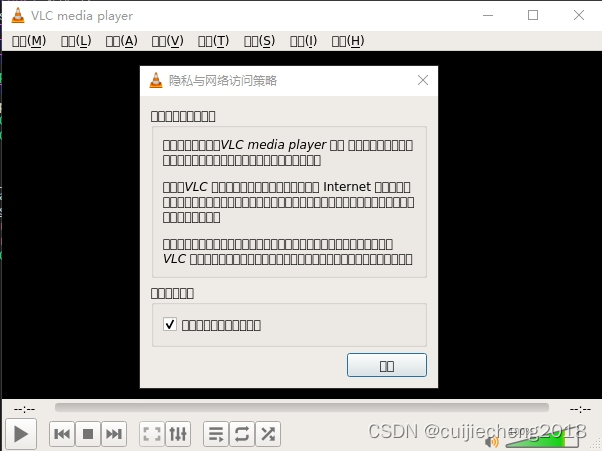Maximize the VLC media player window
602x451 pixels.
coord(533,15)
